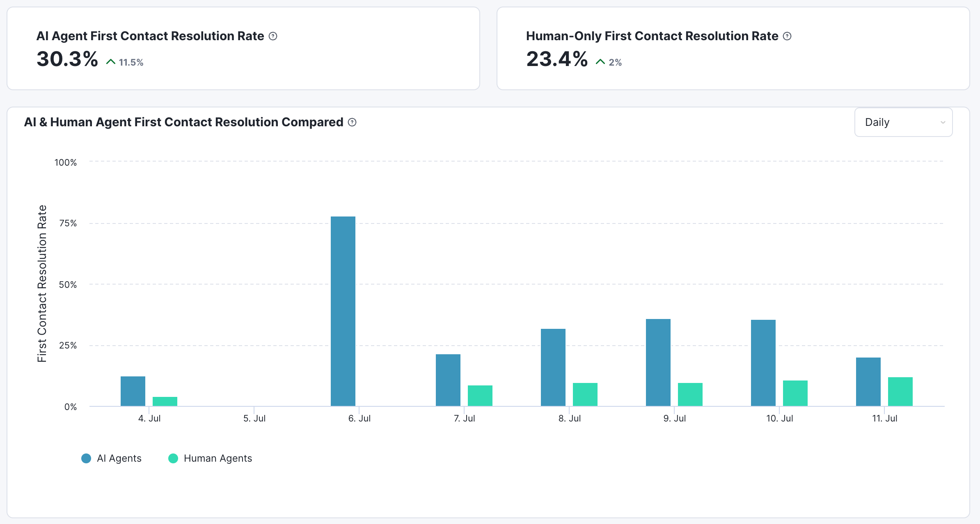Click the AI Agents bar on 9. Jul
This screenshot has width=980, height=524.
click(658, 362)
